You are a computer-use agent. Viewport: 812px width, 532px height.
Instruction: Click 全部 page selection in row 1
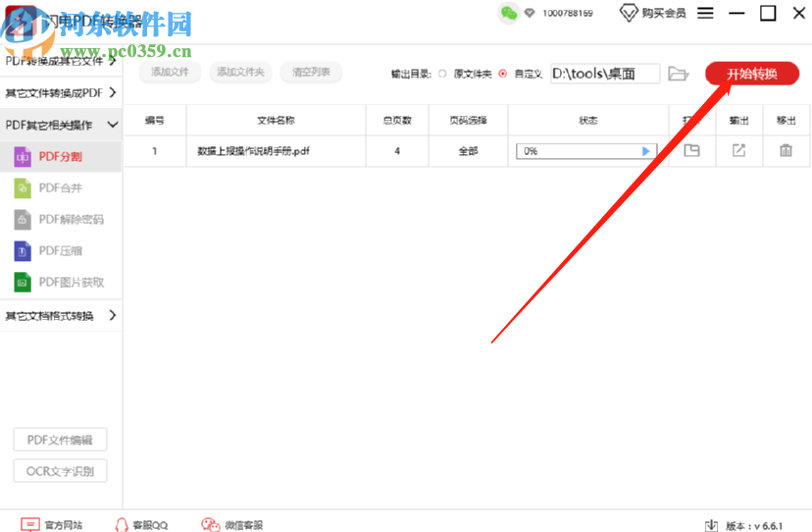coord(468,151)
